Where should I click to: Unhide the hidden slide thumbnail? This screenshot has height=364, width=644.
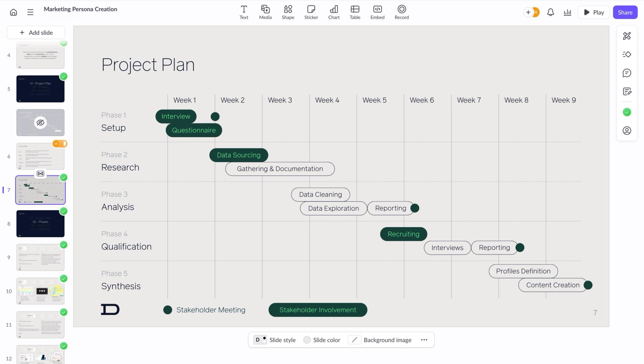(40, 123)
